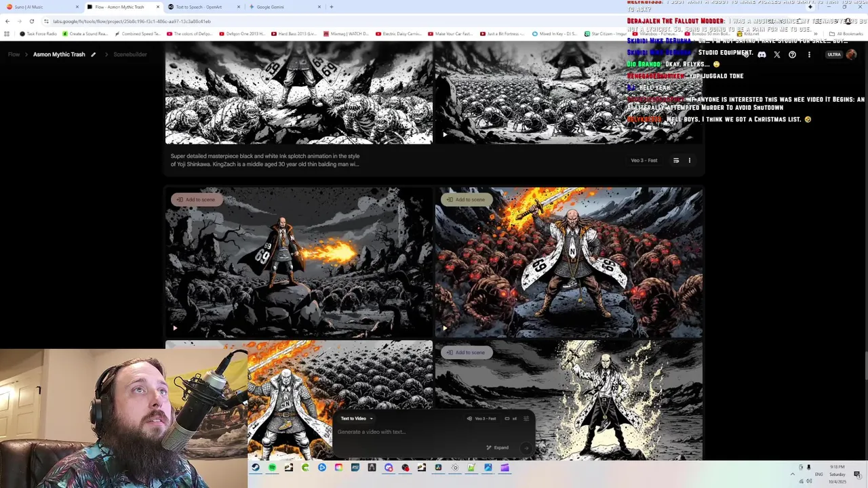Open Spotify from the taskbar
868x488 pixels.
272,468
